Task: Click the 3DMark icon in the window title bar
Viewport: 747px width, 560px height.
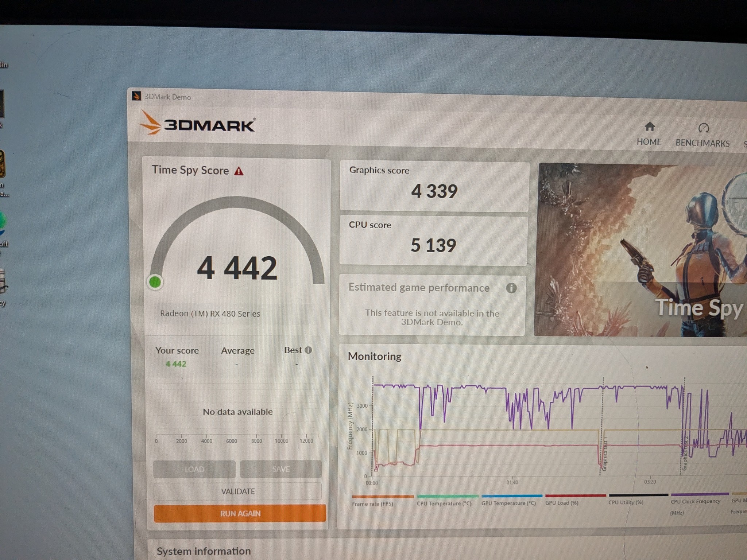Action: [x=136, y=96]
